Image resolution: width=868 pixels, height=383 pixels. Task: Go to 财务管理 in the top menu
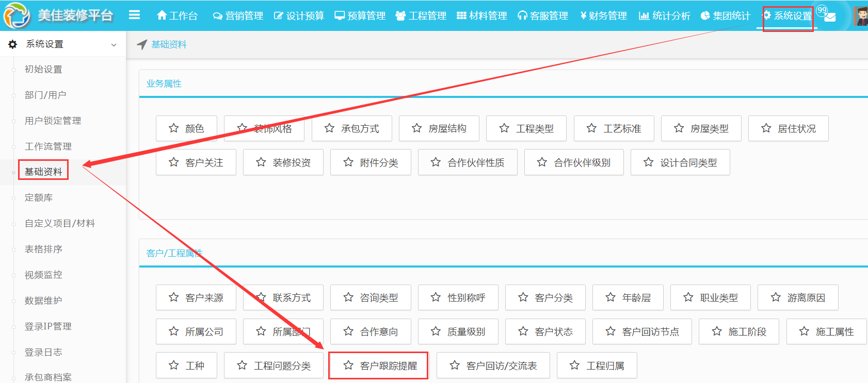click(603, 16)
